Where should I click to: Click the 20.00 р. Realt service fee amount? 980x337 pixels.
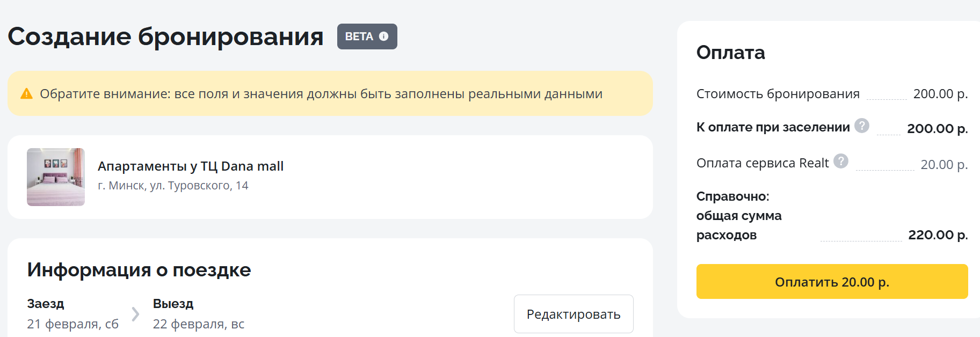pos(944,165)
